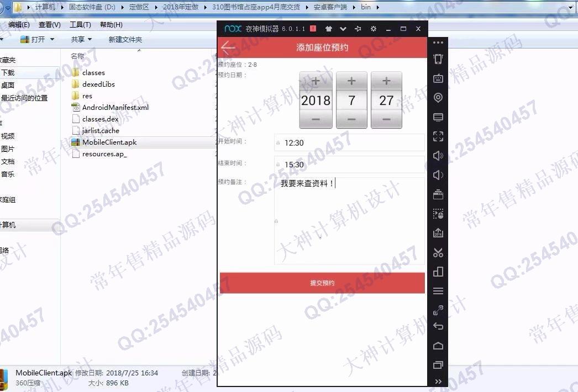Open the Nox keyboard control icon

click(438, 78)
